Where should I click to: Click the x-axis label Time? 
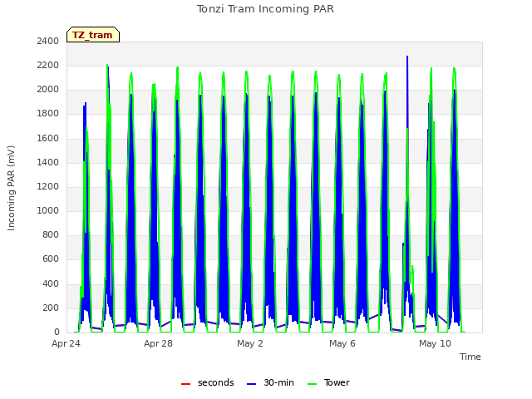click(x=470, y=357)
